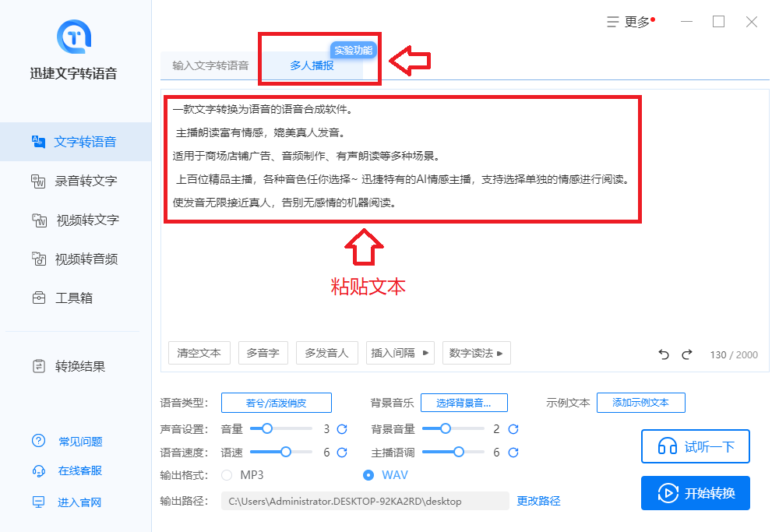Adjust the 语速 speed slider
This screenshot has width=779, height=532.
pyautogui.click(x=280, y=452)
